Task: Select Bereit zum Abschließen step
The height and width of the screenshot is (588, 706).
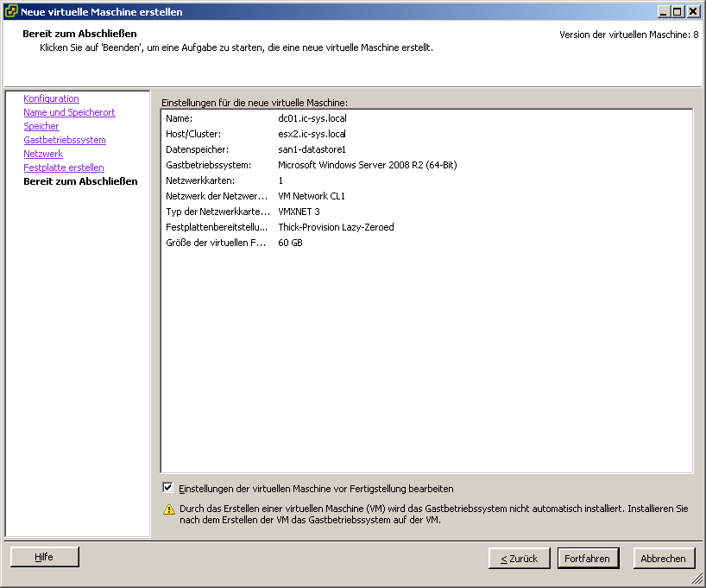Action: pyautogui.click(x=80, y=181)
